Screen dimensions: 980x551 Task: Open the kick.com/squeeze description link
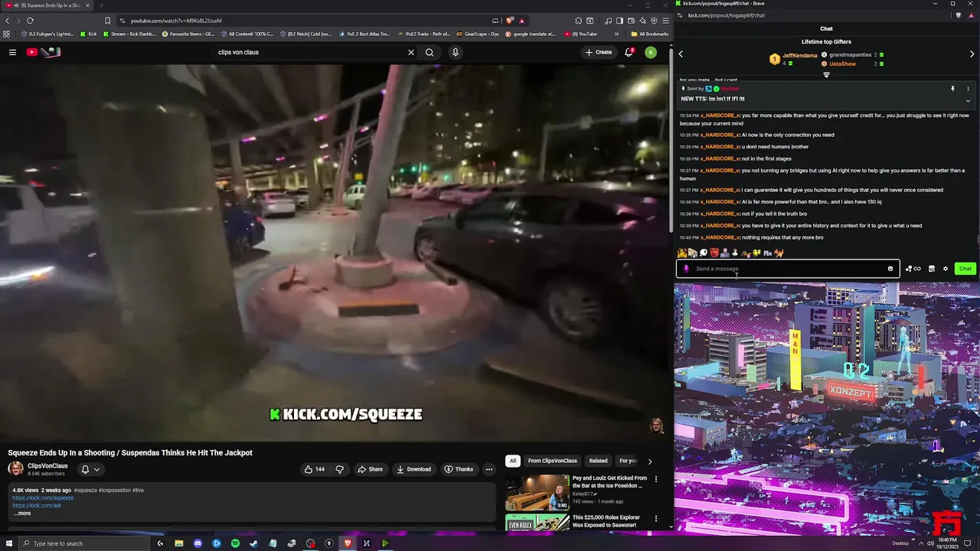pos(43,497)
